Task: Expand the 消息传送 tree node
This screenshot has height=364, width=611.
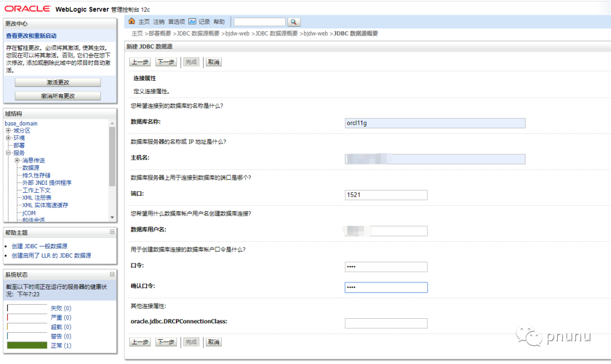Action: (x=17, y=161)
